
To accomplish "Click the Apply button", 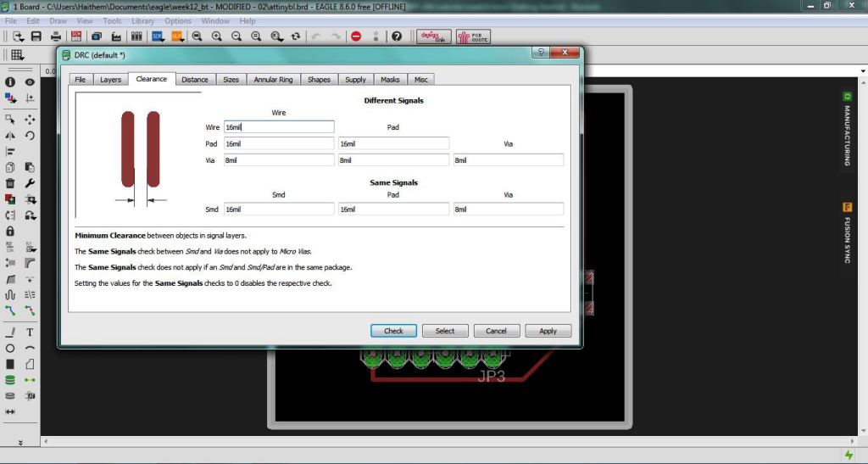I will (548, 331).
